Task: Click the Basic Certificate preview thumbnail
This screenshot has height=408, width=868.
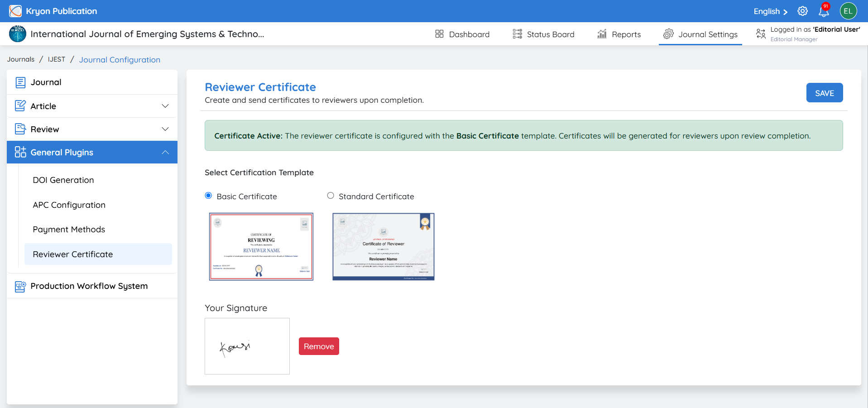Action: [261, 247]
